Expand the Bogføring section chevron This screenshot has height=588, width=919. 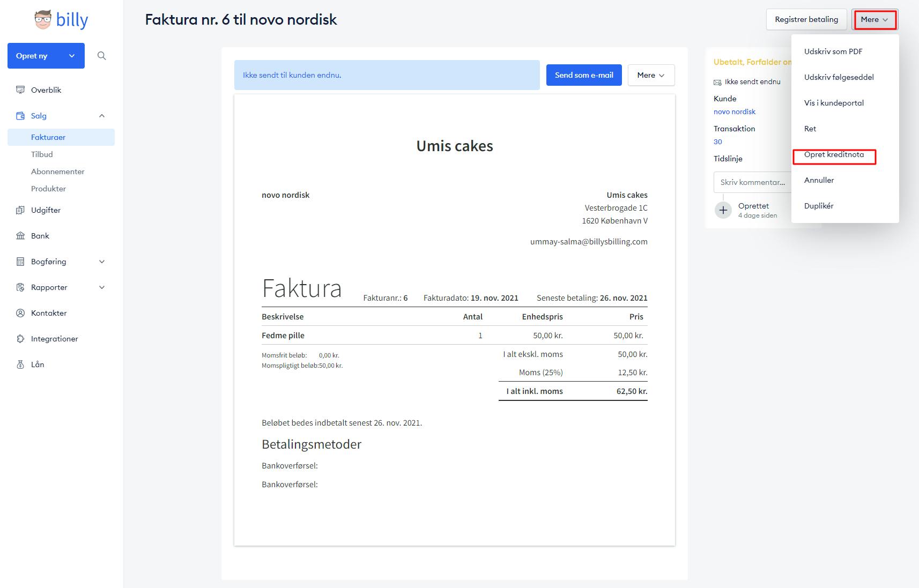(x=102, y=262)
